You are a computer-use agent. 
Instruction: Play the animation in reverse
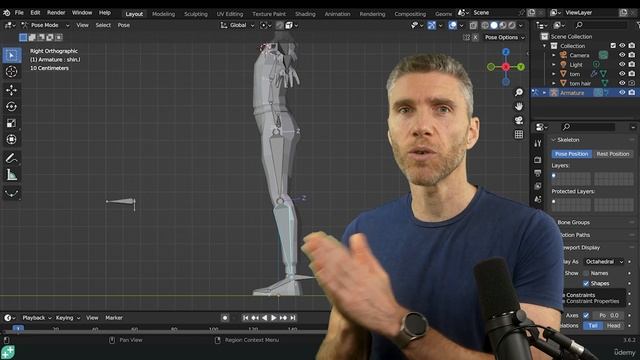(x=264, y=318)
